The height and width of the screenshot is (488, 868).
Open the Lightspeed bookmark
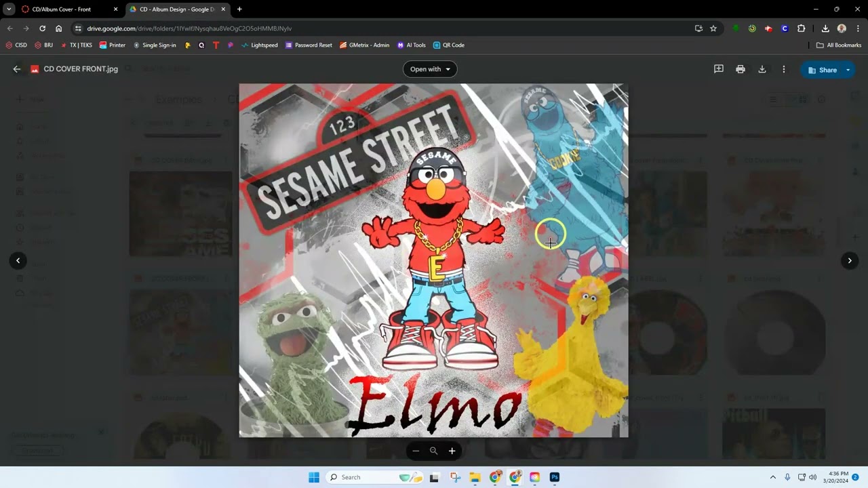259,45
